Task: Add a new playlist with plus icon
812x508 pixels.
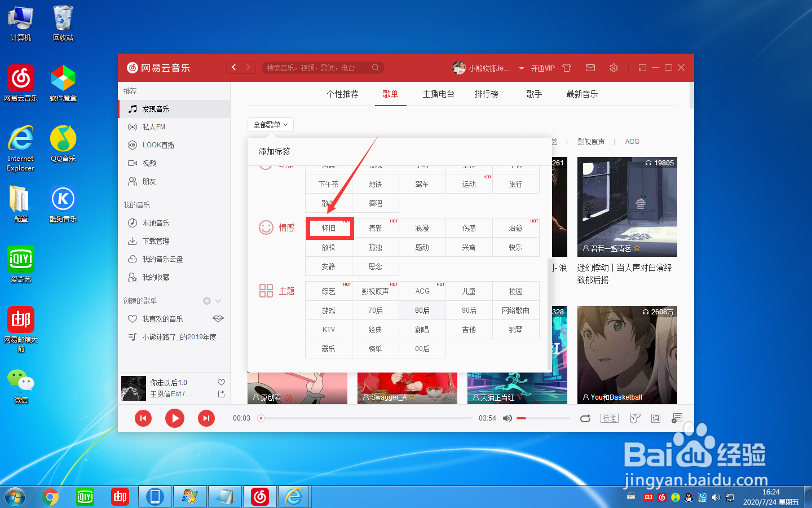Action: [207, 301]
